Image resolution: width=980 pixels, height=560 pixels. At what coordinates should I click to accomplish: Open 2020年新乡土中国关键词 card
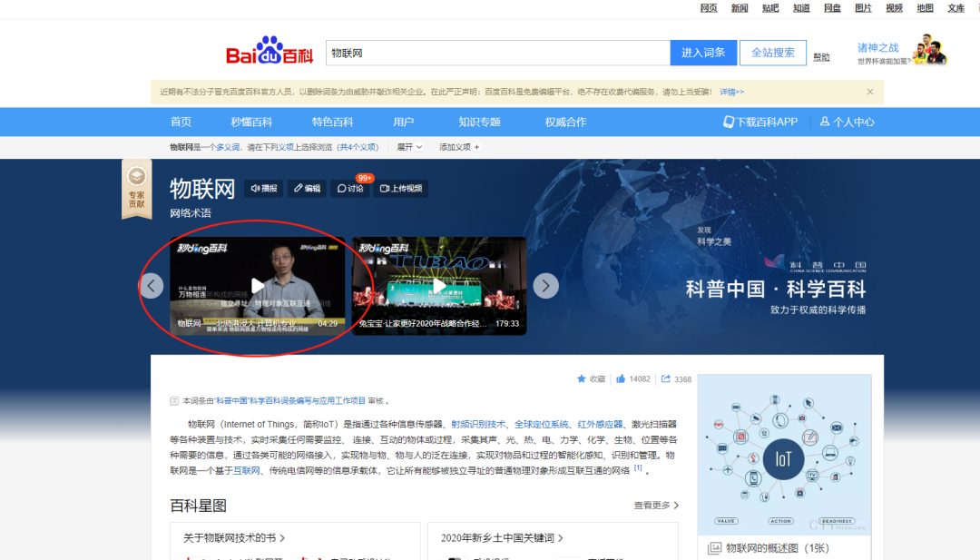[x=502, y=537]
